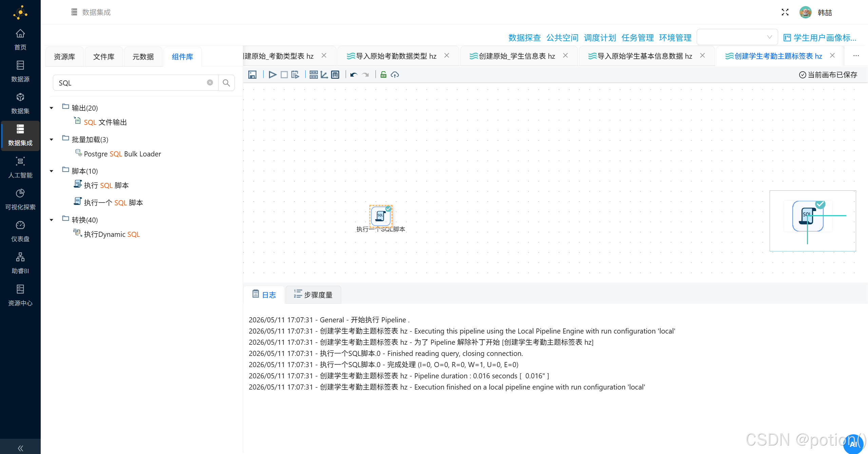Open 公共空间 link
Image resolution: width=868 pixels, height=454 pixels.
tap(562, 38)
